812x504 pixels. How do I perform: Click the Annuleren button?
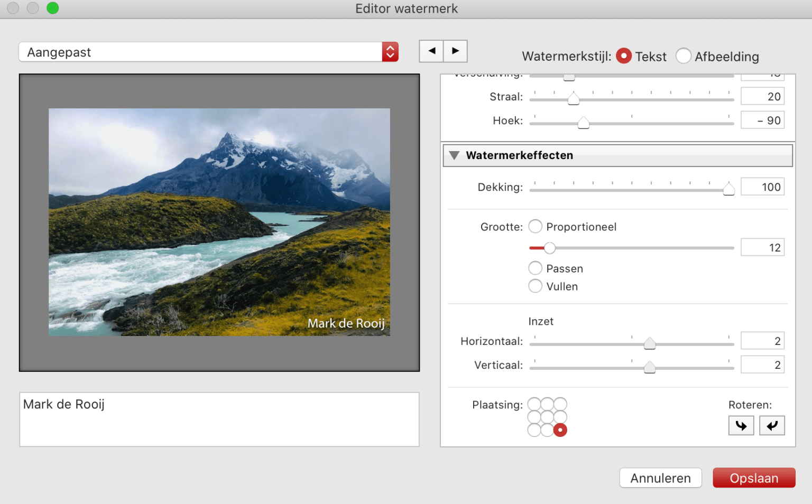[660, 478]
